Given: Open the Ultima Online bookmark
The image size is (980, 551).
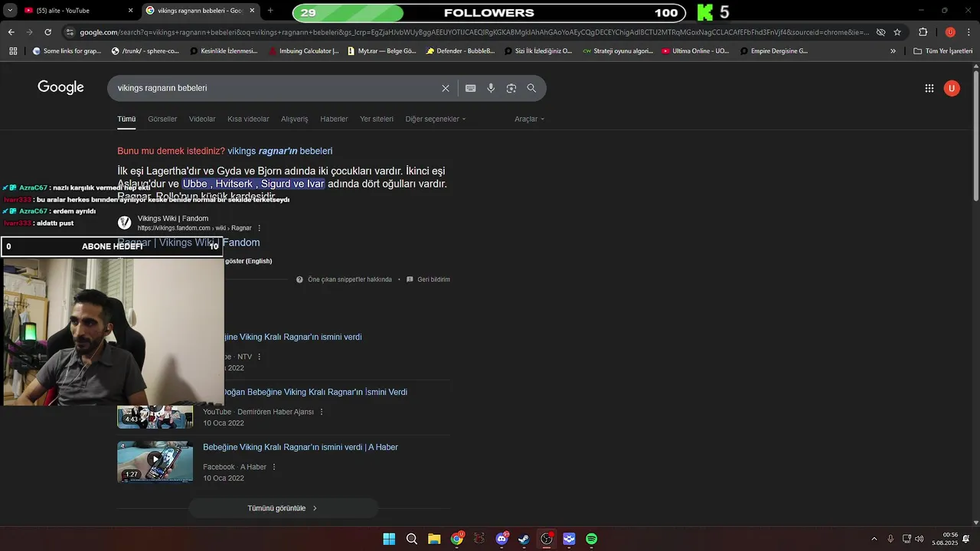Looking at the screenshot, I should point(695,51).
